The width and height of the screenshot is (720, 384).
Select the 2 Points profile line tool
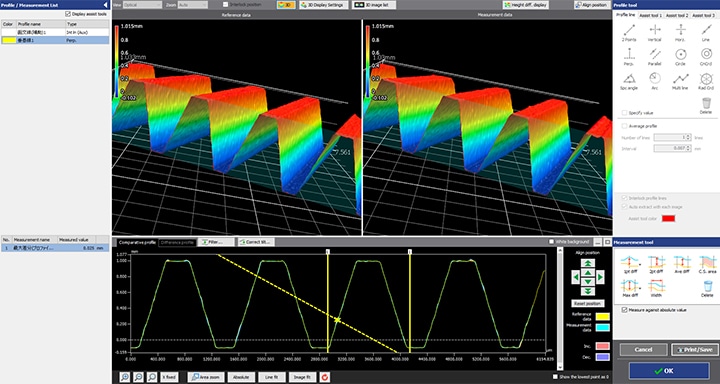(x=629, y=33)
